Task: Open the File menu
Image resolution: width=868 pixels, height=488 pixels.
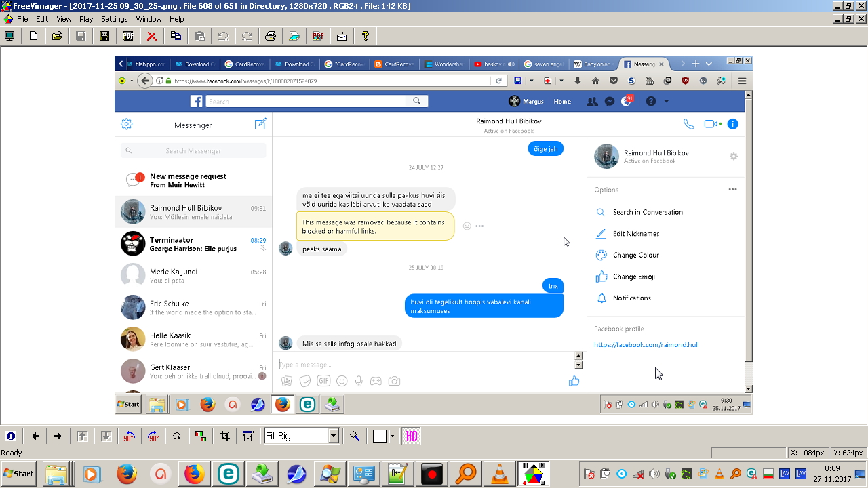Action: pos(22,19)
